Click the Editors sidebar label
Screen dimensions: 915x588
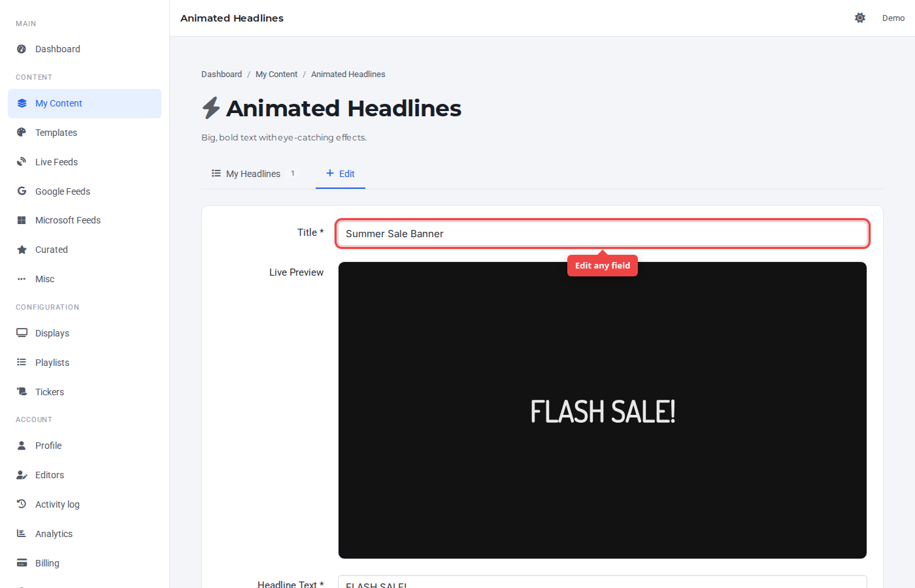pyautogui.click(x=50, y=475)
